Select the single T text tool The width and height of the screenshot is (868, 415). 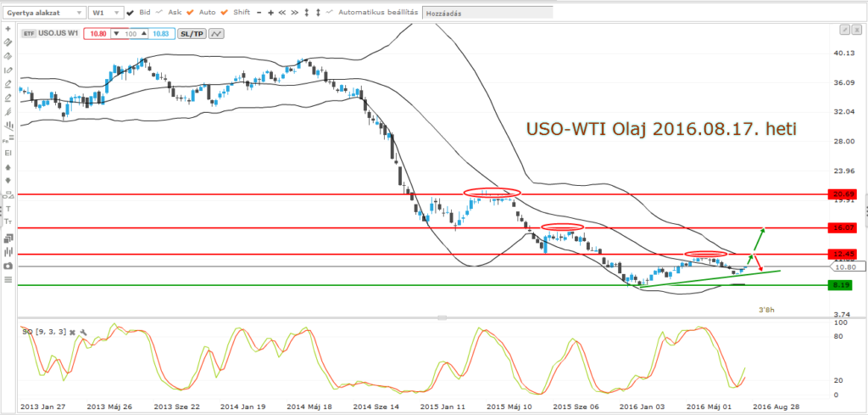point(8,208)
